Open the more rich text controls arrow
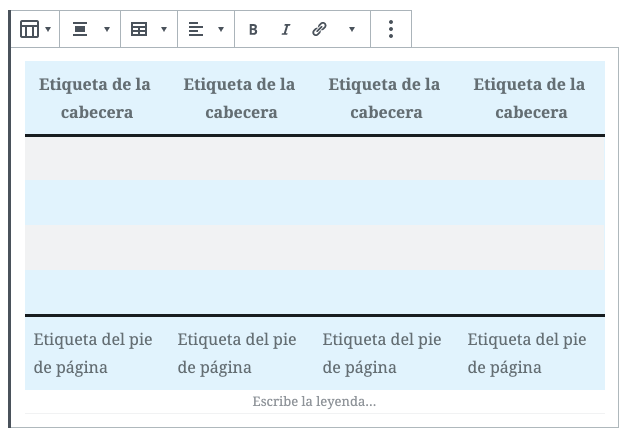The height and width of the screenshot is (438, 625). (x=351, y=30)
